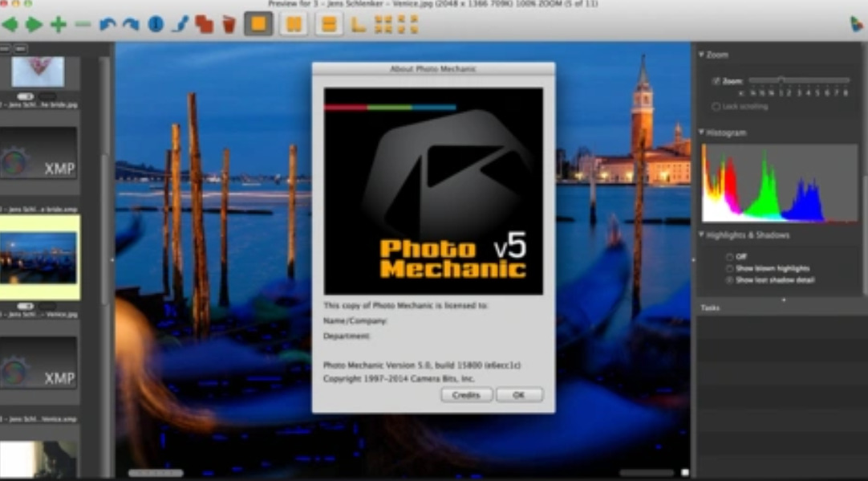Click the blue brush edit icon

[180, 24]
